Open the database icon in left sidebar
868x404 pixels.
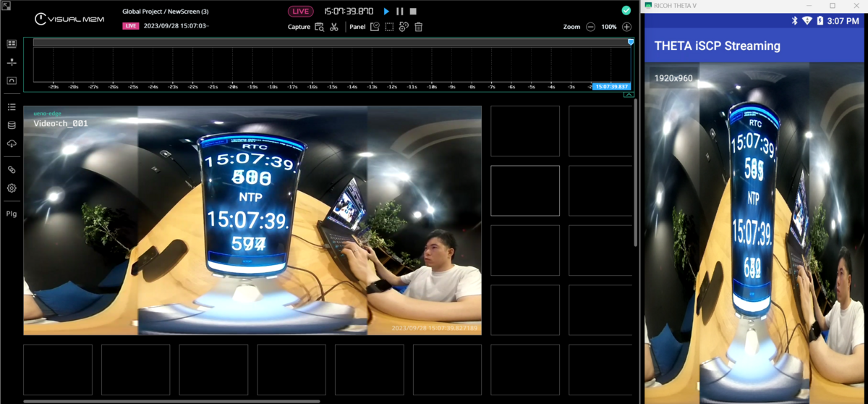coord(12,125)
